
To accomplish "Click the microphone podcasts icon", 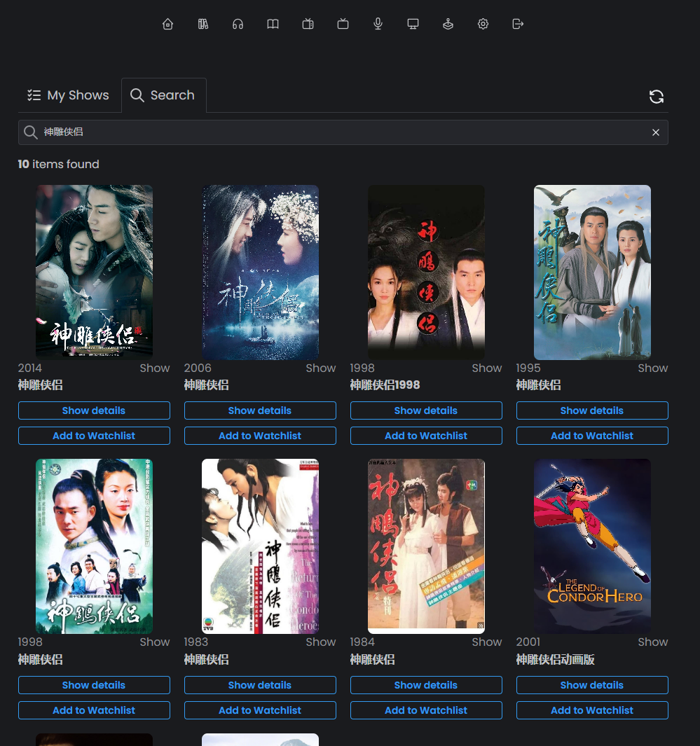I will (x=378, y=24).
